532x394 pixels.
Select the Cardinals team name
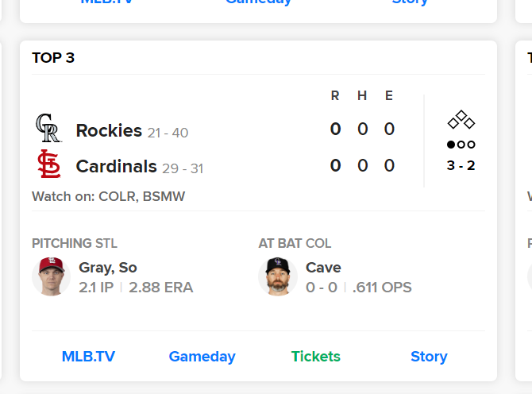click(x=116, y=167)
